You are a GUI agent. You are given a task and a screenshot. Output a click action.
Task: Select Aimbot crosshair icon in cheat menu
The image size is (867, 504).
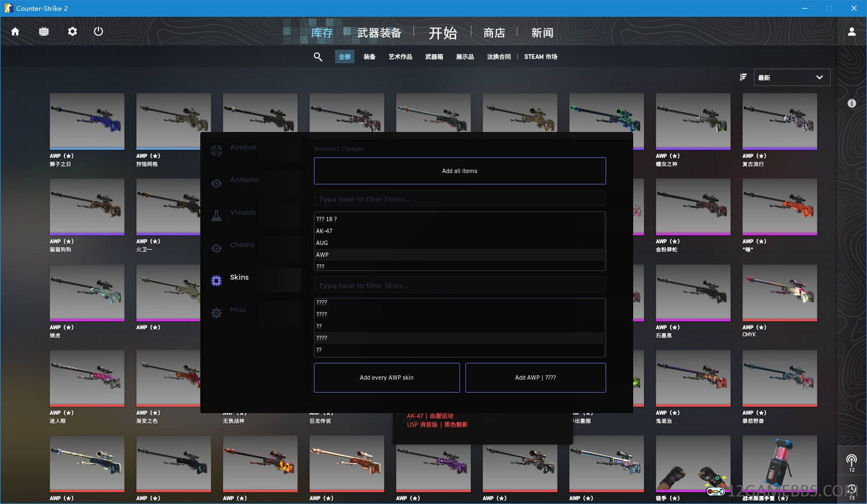pyautogui.click(x=216, y=151)
